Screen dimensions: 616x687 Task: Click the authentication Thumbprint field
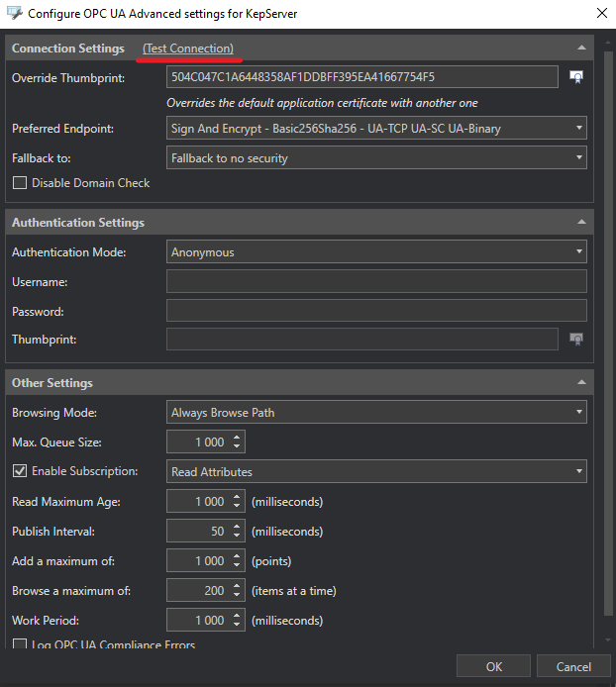(x=362, y=340)
